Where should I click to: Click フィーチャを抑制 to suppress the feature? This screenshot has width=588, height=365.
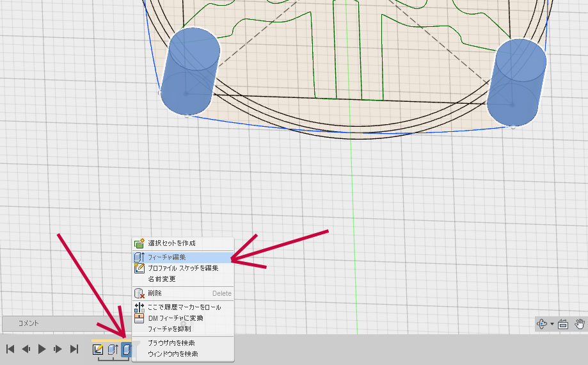coord(169,328)
